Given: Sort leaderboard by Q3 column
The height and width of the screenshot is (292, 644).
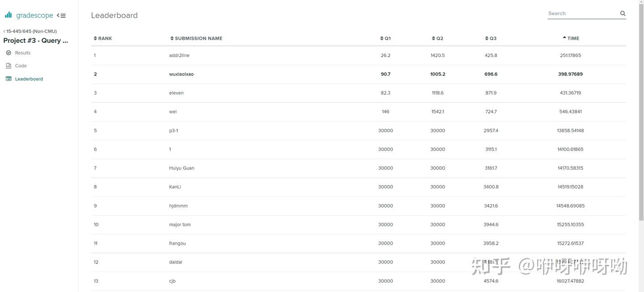Looking at the screenshot, I should click(491, 38).
